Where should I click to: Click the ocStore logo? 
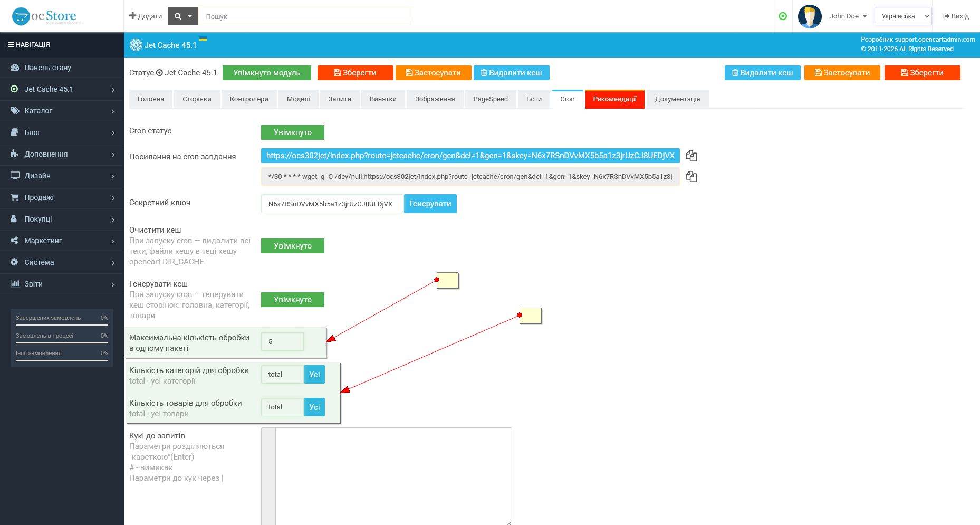(x=46, y=16)
